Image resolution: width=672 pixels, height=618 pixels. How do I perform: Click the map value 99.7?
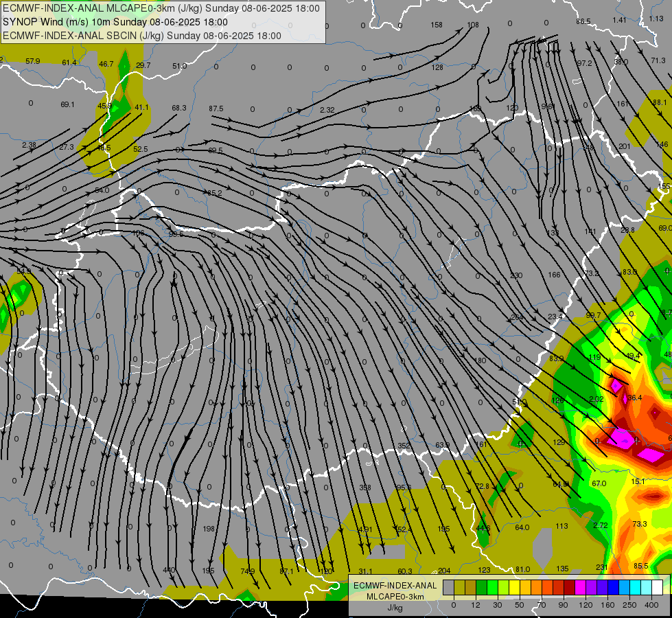click(593, 315)
